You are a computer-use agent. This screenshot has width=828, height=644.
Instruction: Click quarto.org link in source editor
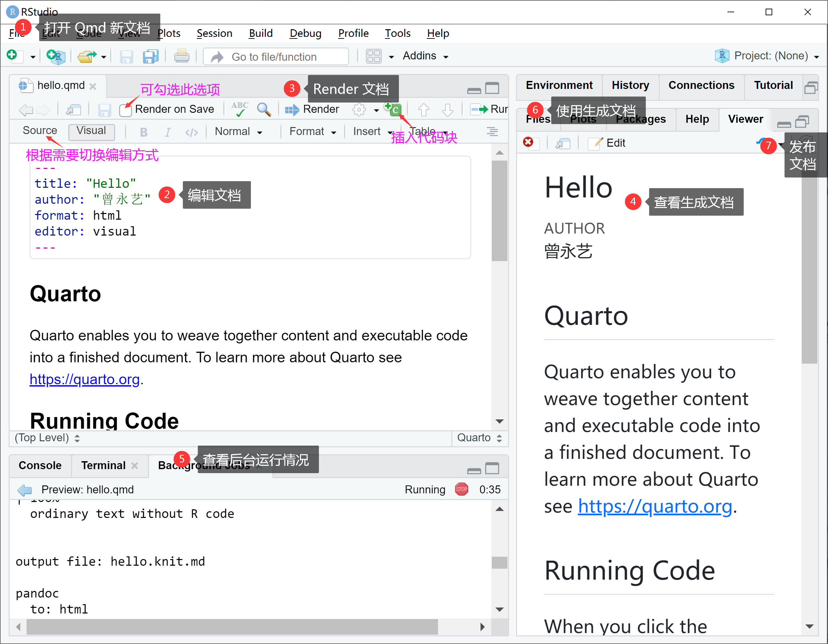(85, 380)
